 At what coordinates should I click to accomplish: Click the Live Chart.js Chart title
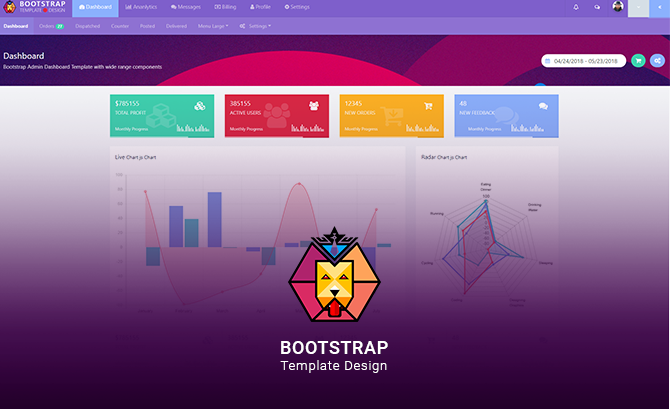(x=135, y=157)
